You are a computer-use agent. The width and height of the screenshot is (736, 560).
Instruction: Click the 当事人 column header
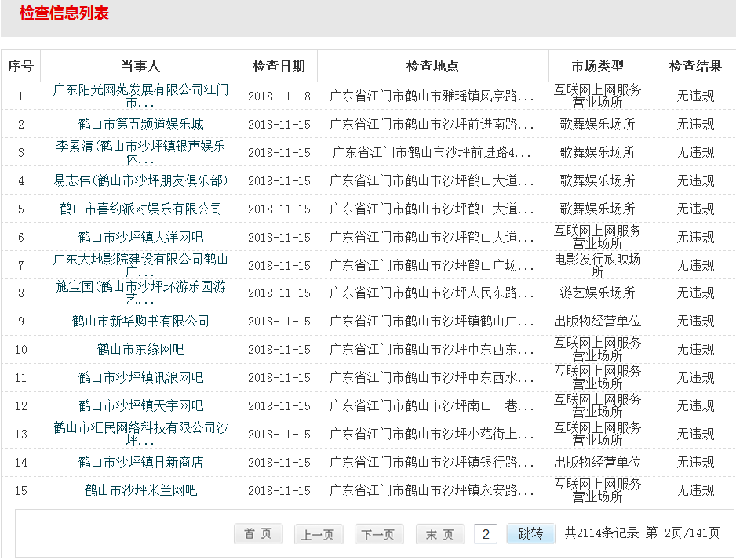pos(140,67)
